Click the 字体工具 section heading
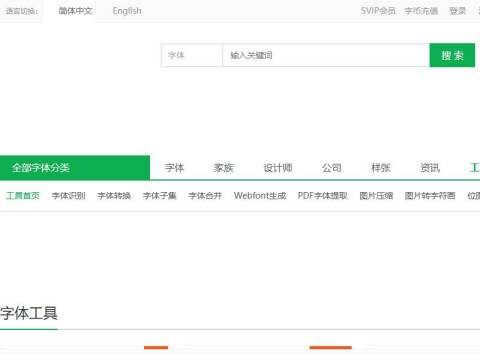 [29, 313]
